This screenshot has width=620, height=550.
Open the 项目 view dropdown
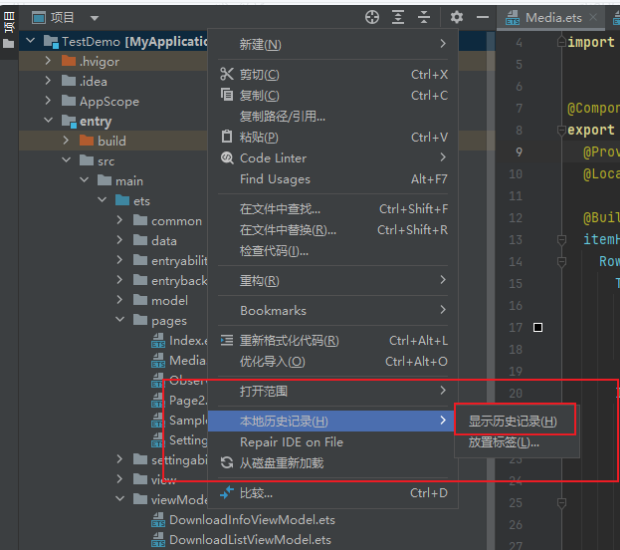click(94, 18)
